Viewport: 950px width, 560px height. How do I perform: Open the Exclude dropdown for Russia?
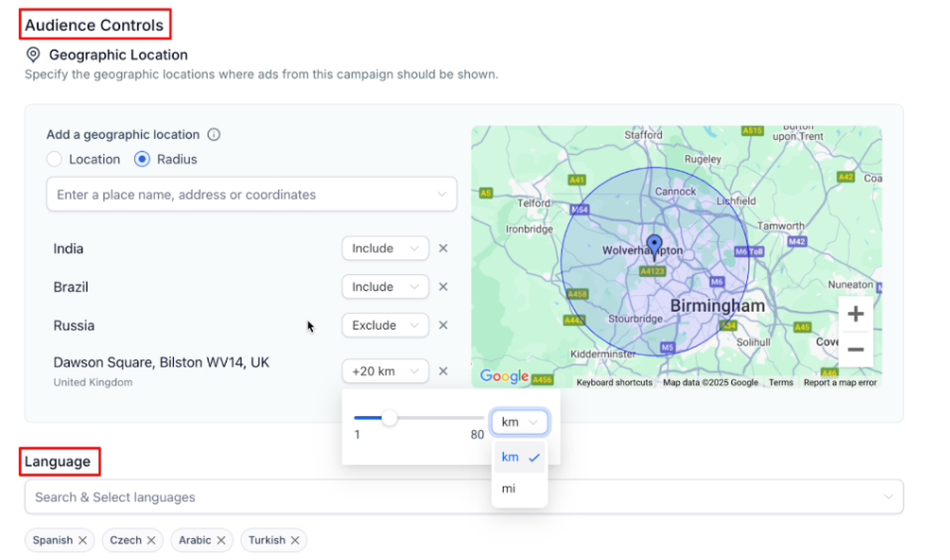385,326
